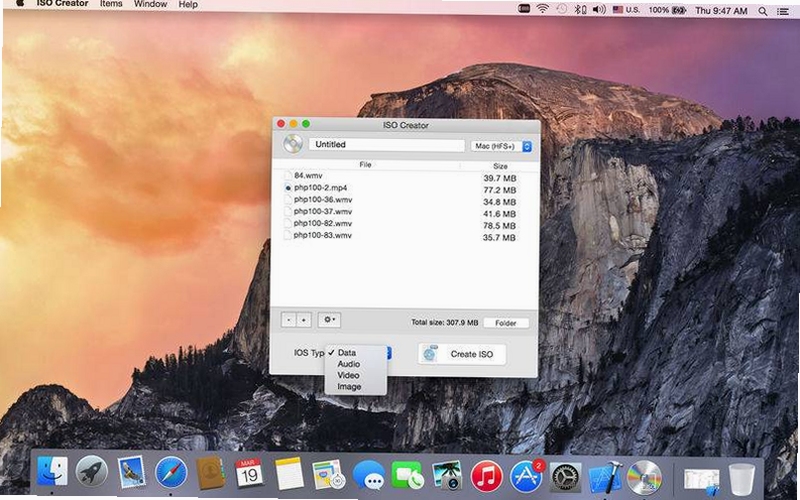
Task: Click the Total size: 307.9 MB label
Action: click(x=444, y=322)
